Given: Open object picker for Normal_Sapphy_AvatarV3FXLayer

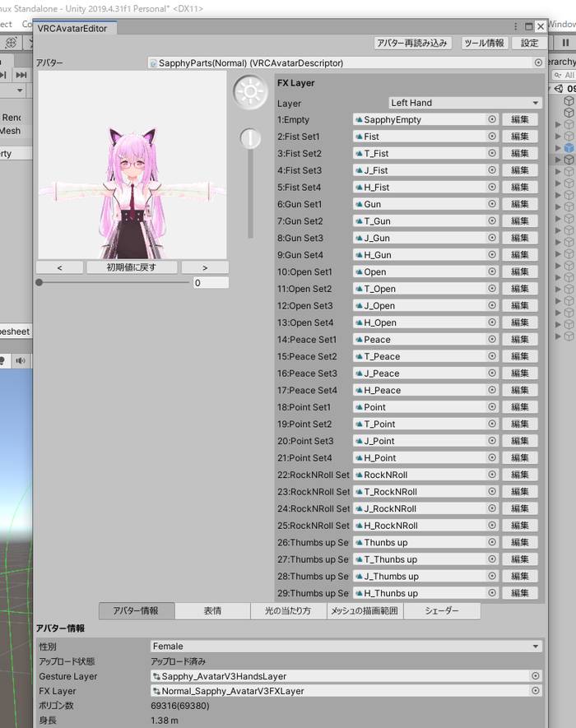Looking at the screenshot, I should click(x=535, y=691).
